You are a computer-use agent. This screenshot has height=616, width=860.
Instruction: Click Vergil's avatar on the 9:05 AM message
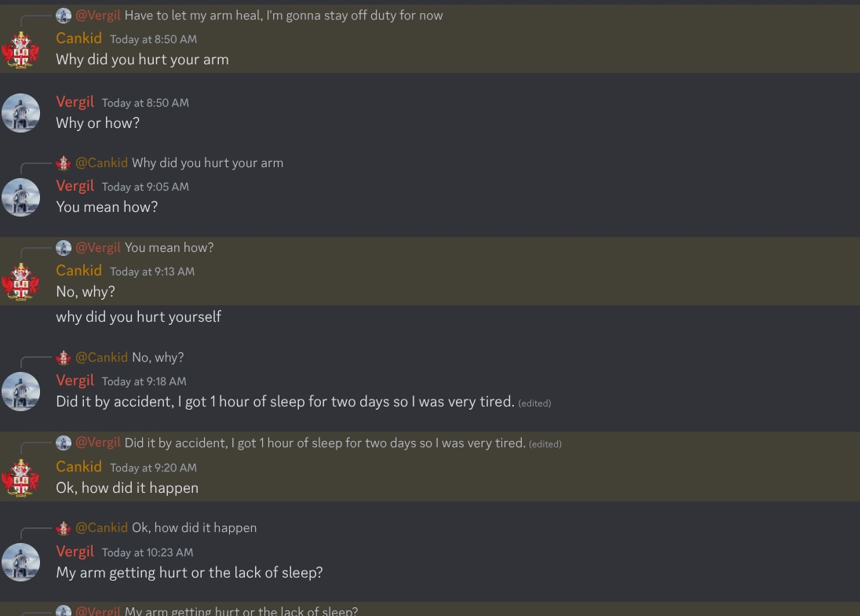pos(21,197)
